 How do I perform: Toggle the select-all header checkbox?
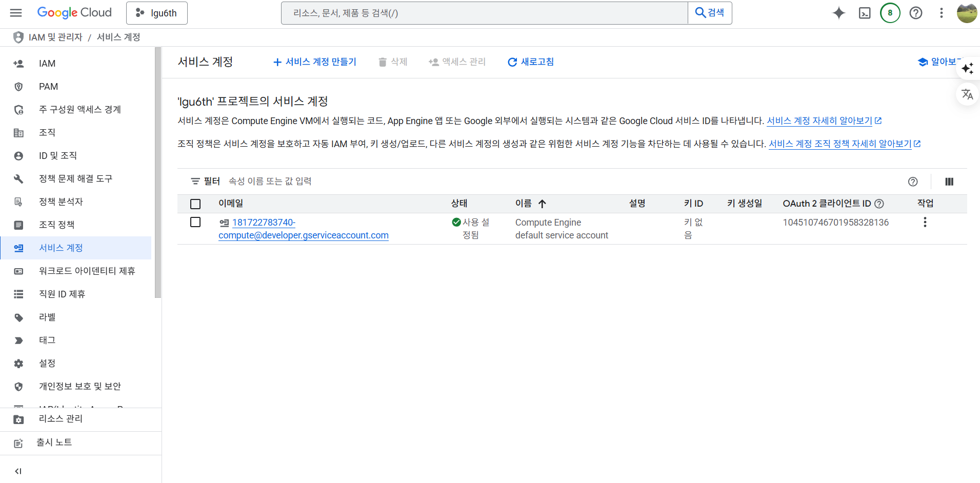pos(195,204)
